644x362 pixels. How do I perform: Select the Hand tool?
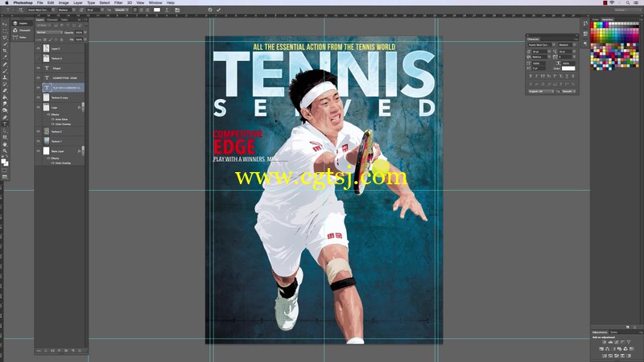(x=5, y=144)
